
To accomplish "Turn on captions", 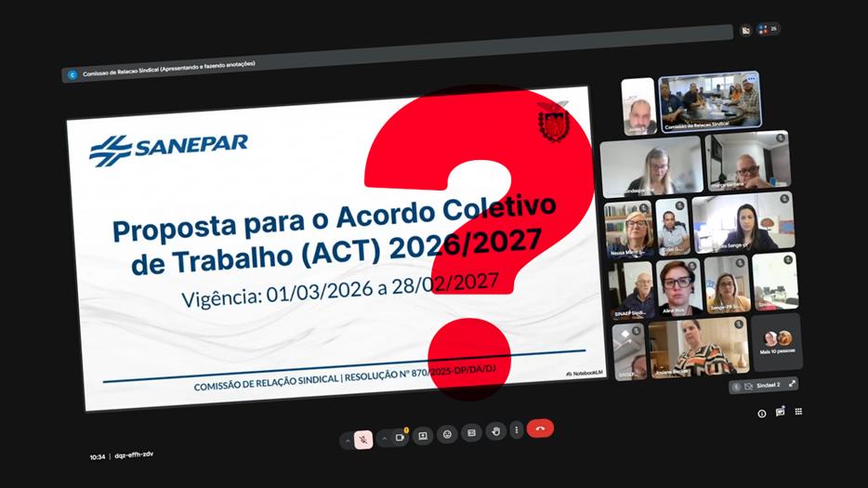I will (x=471, y=432).
